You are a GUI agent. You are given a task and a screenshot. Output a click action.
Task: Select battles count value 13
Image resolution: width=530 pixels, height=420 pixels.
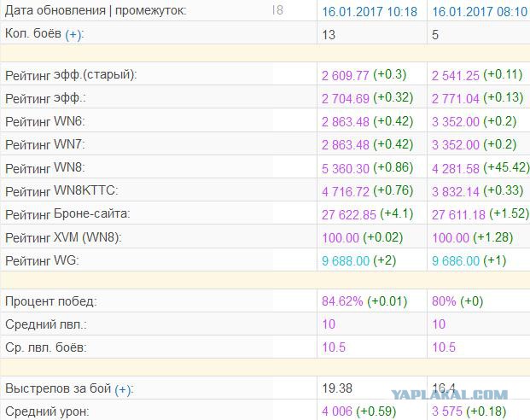click(329, 35)
